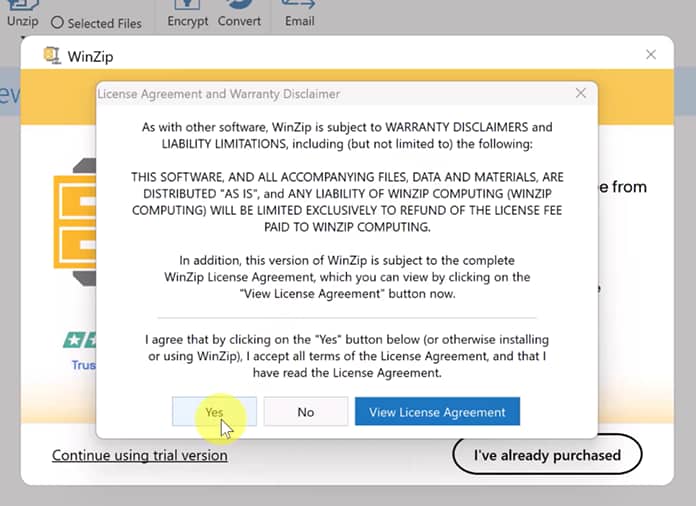The image size is (696, 506).
Task: Click the large WinZip file cabinet logo
Action: click(x=74, y=228)
